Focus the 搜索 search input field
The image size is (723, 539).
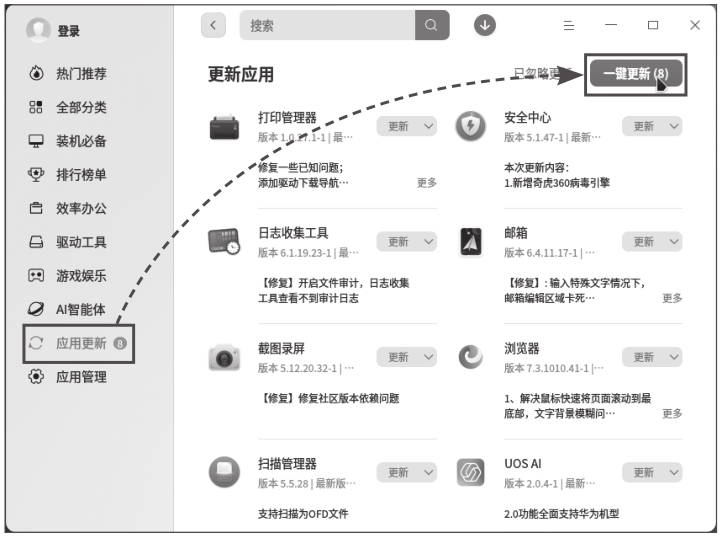click(x=327, y=25)
